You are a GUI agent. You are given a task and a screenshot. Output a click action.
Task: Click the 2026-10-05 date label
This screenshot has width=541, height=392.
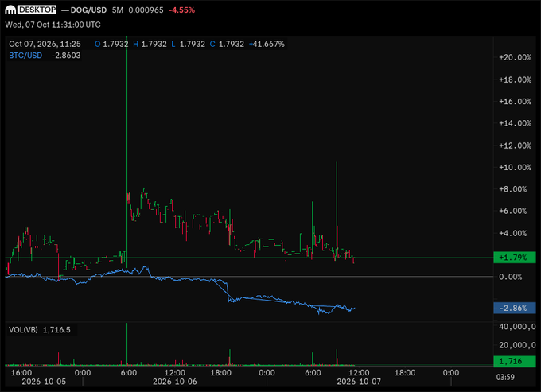44,382
